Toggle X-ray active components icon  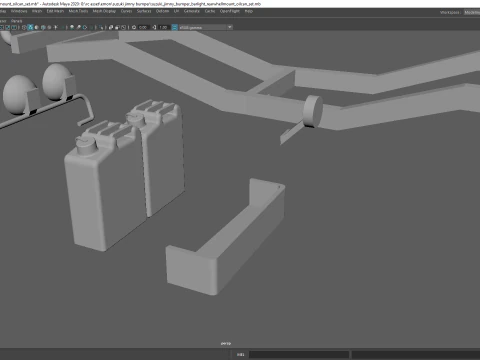coord(117,27)
